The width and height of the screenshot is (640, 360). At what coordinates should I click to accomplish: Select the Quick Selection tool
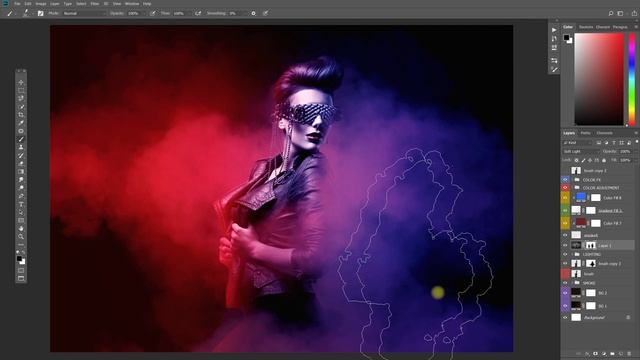(x=21, y=107)
